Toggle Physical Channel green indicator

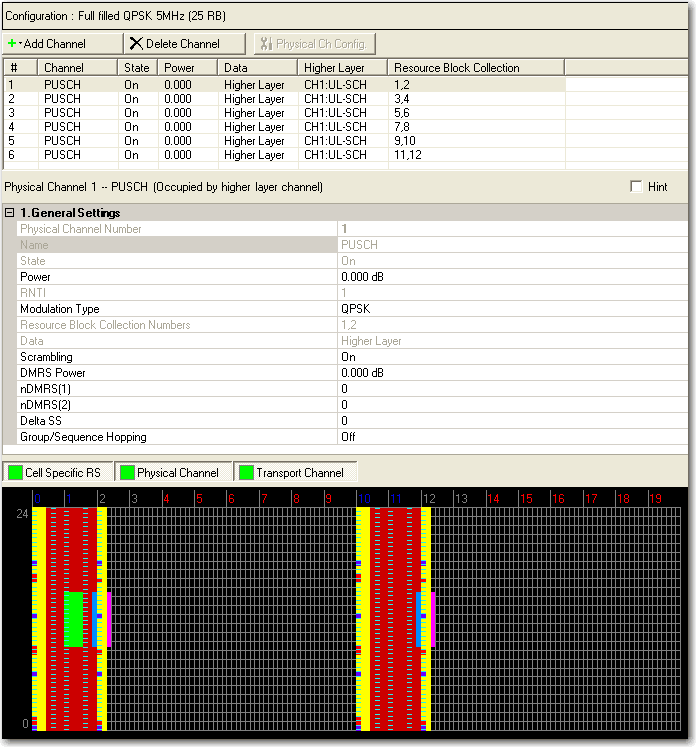tap(127, 473)
